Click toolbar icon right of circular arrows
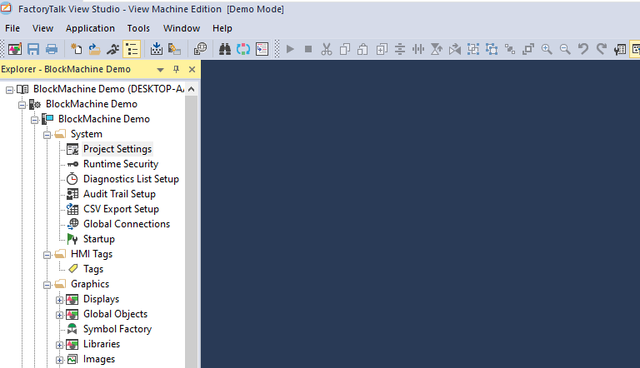The width and height of the screenshot is (640, 368). coord(262,49)
